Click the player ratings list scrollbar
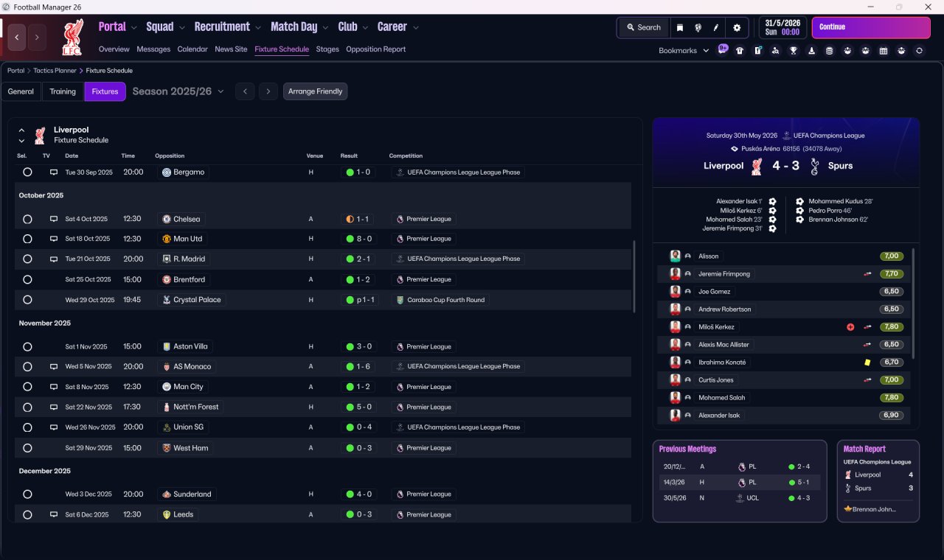944x560 pixels. click(x=913, y=304)
